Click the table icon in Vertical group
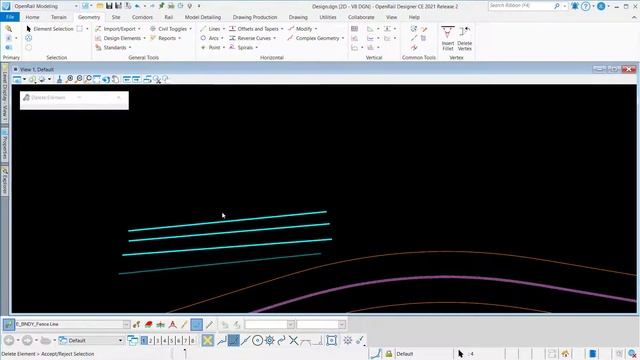The width and height of the screenshot is (640, 360). [x=354, y=29]
